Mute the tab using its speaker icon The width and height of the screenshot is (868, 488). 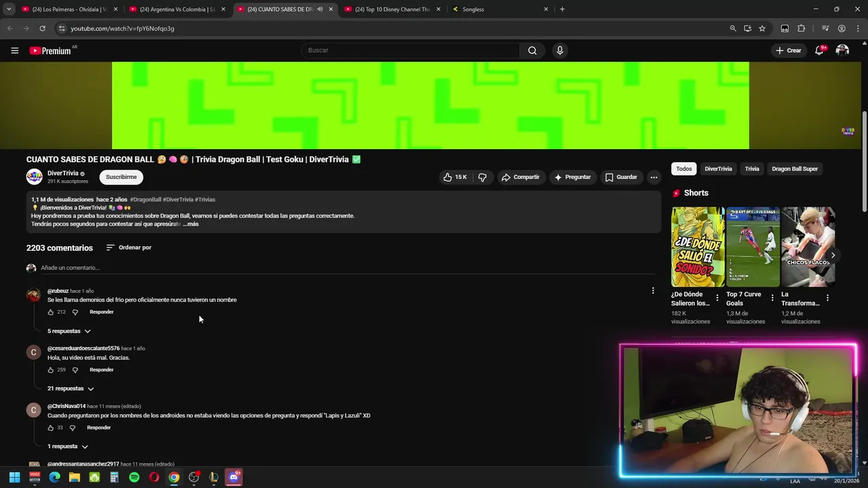tap(320, 9)
